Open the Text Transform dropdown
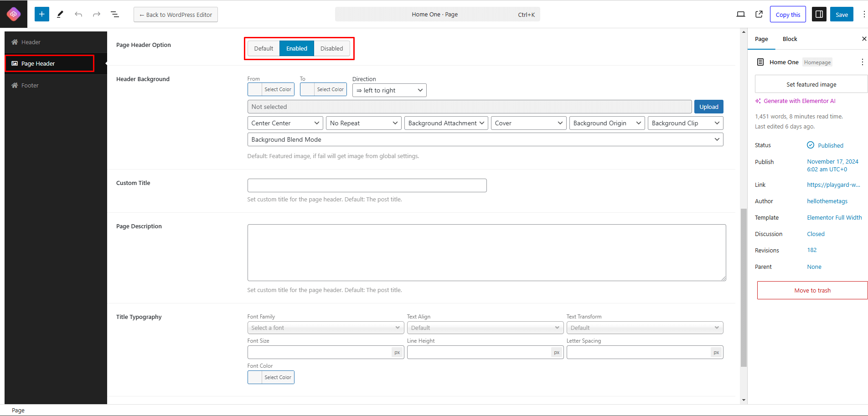 (x=645, y=328)
